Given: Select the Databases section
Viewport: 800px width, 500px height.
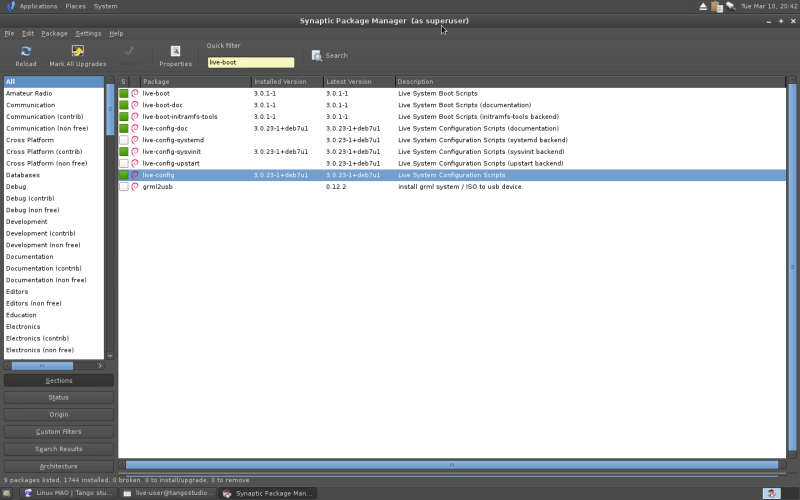Looking at the screenshot, I should [54, 175].
